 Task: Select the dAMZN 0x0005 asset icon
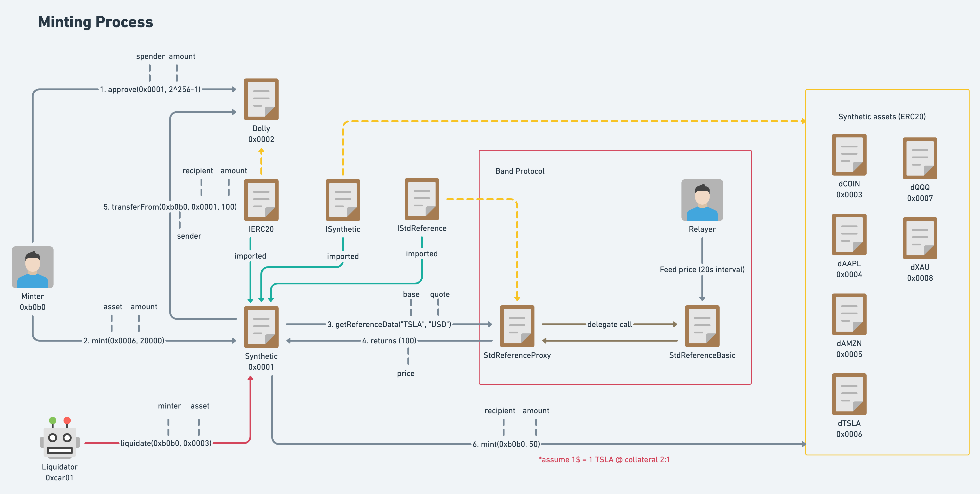coord(849,314)
